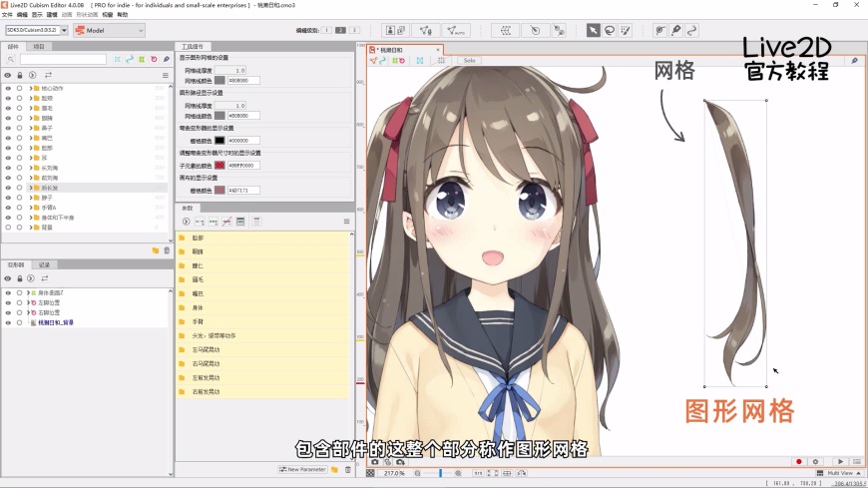Select the Brush selection tool

[x=626, y=31]
